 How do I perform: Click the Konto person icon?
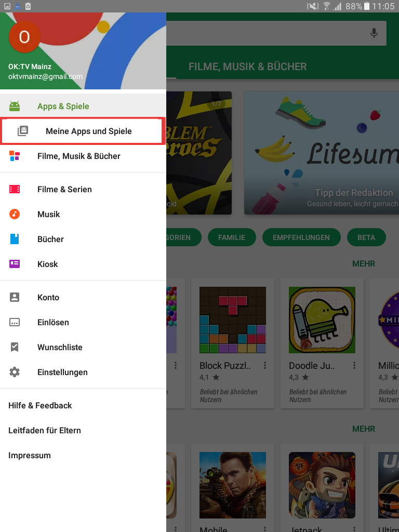[x=14, y=297]
